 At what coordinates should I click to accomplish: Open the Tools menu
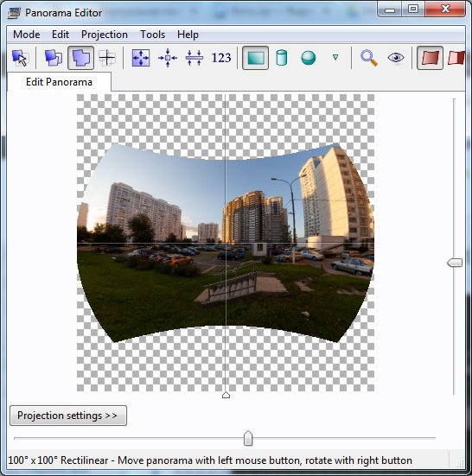pyautogui.click(x=152, y=35)
